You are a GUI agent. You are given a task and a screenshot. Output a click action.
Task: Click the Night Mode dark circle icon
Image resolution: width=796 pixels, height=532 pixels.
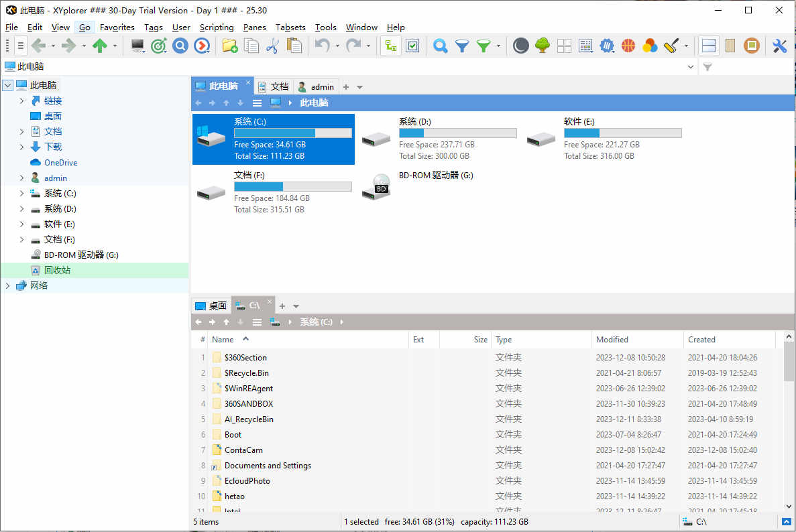click(520, 46)
